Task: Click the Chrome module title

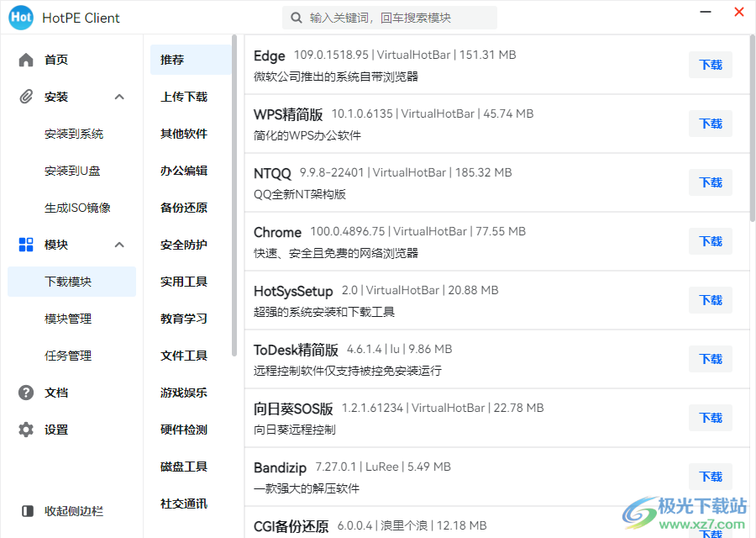Action: pyautogui.click(x=277, y=232)
